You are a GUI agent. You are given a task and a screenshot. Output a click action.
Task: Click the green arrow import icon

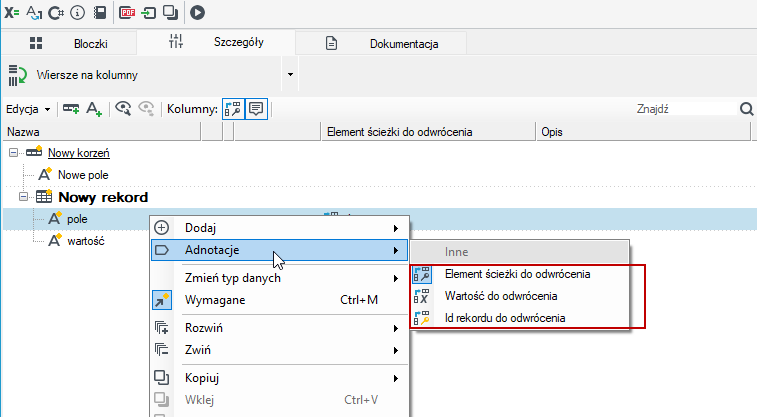(x=148, y=13)
